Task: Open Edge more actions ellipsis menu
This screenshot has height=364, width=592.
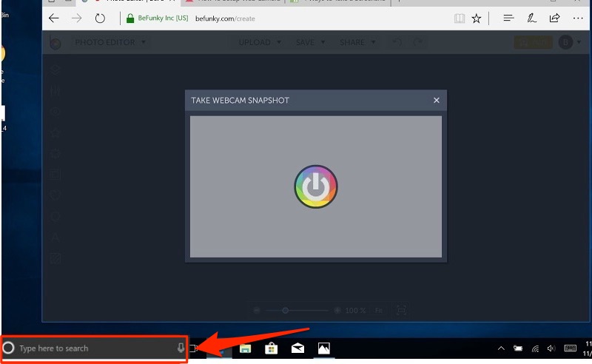Action: (578, 18)
